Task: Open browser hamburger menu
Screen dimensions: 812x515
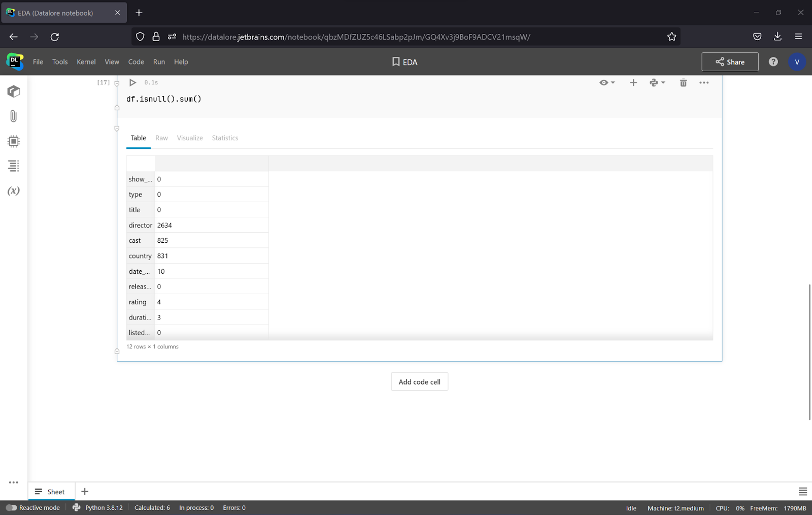Action: (x=798, y=37)
